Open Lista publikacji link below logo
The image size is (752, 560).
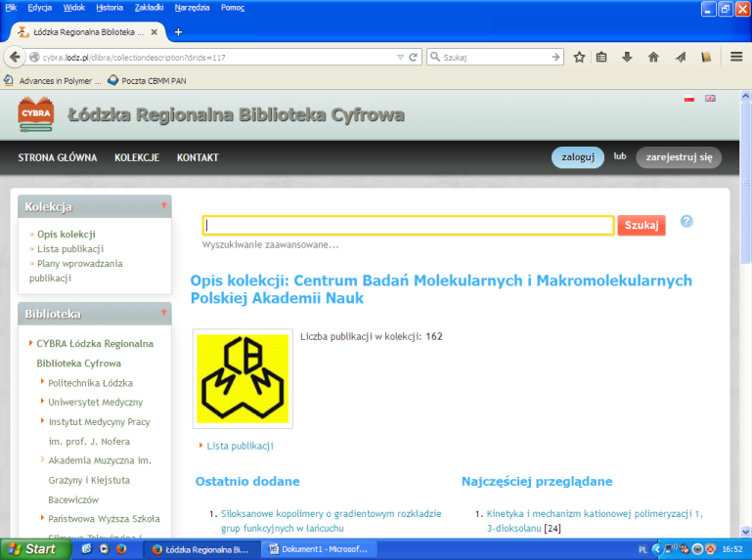240,446
